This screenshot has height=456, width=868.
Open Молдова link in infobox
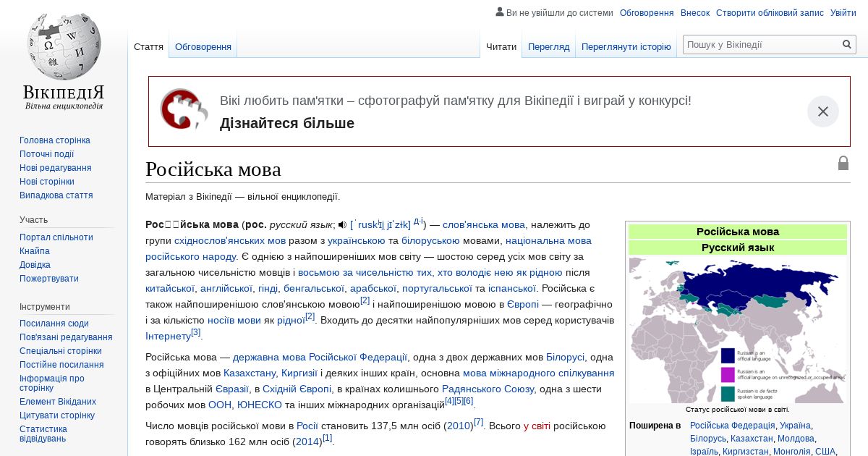point(796,439)
